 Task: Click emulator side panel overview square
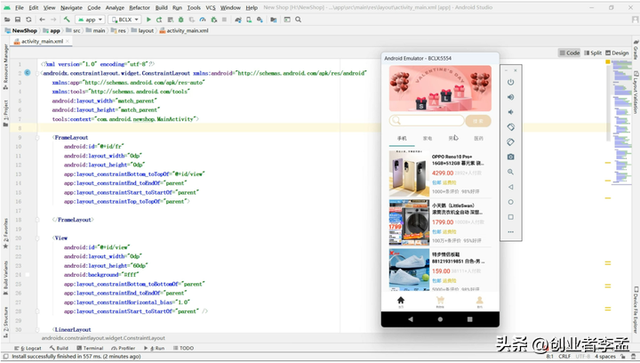click(511, 217)
